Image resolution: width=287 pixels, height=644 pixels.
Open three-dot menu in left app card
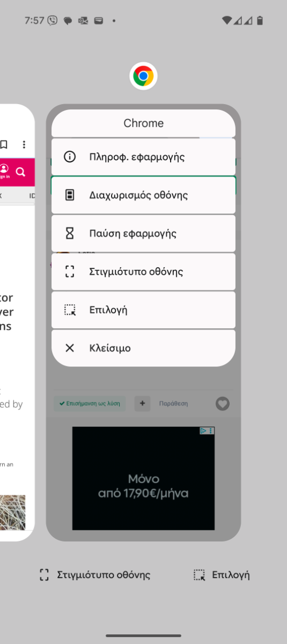[24, 144]
